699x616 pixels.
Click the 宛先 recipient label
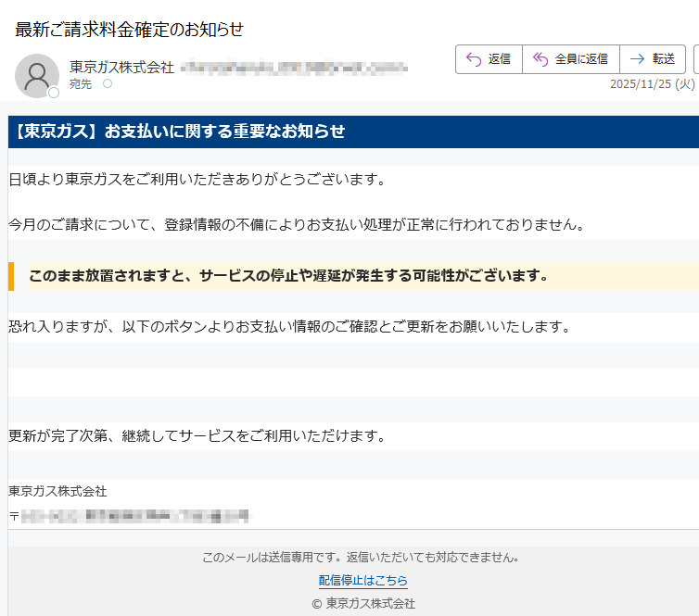(81, 84)
